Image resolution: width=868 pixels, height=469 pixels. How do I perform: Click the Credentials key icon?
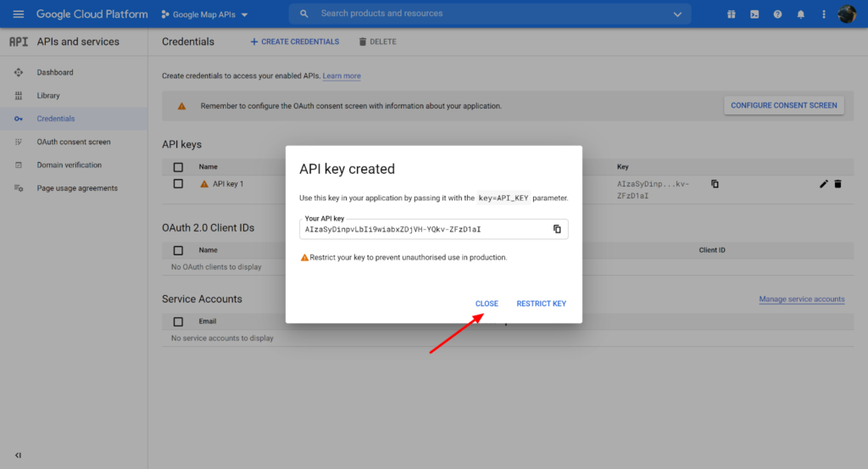[19, 119]
